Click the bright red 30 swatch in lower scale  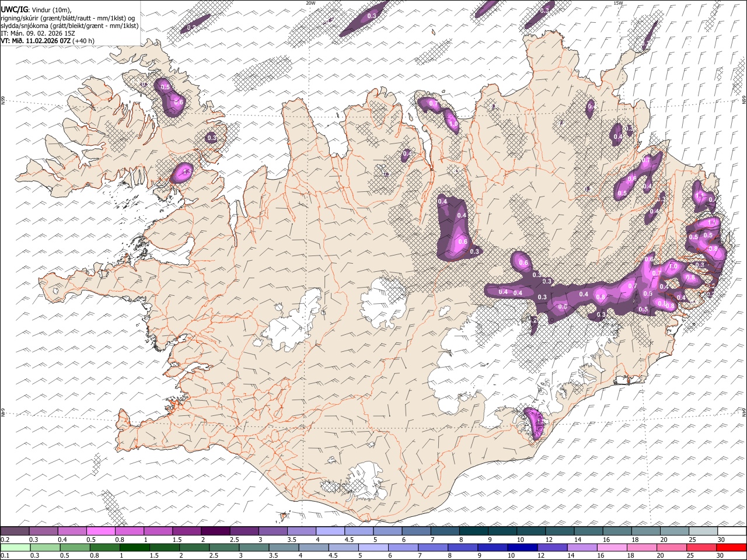731,547
